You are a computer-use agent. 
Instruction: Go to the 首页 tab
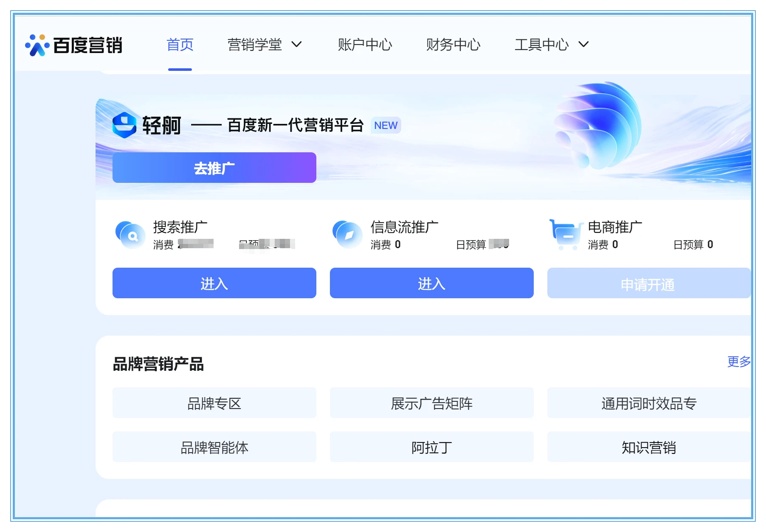pos(180,45)
